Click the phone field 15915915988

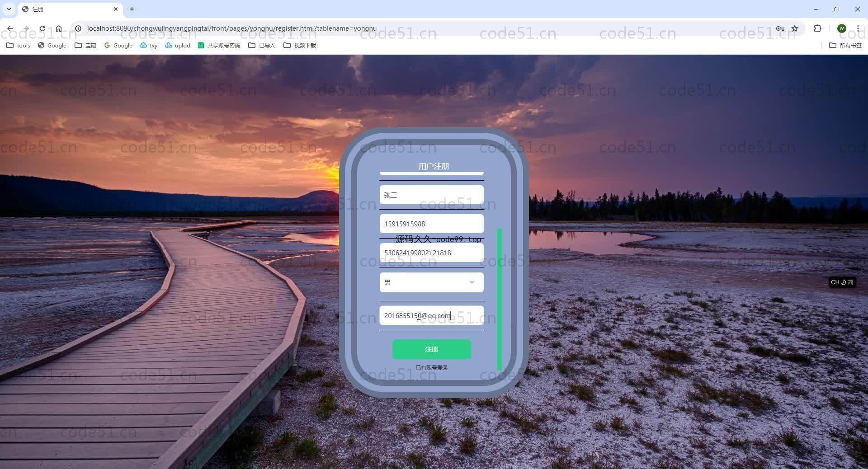pos(432,224)
